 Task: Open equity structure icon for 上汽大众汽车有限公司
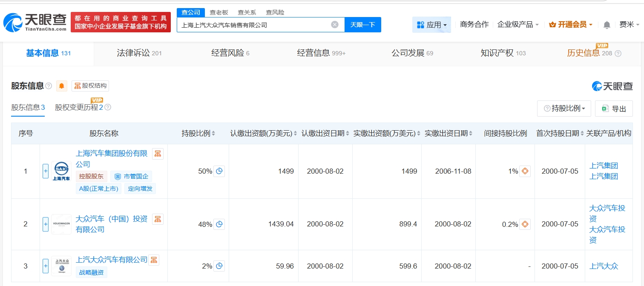click(x=153, y=260)
